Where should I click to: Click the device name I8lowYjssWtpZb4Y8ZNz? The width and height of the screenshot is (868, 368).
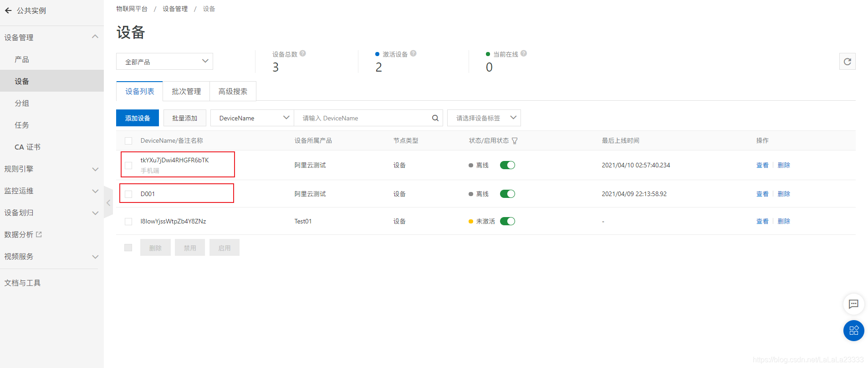[x=173, y=221]
